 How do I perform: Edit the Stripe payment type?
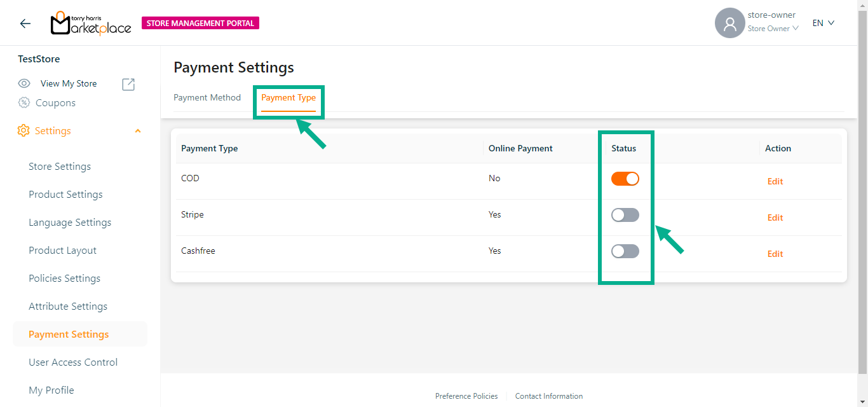775,217
